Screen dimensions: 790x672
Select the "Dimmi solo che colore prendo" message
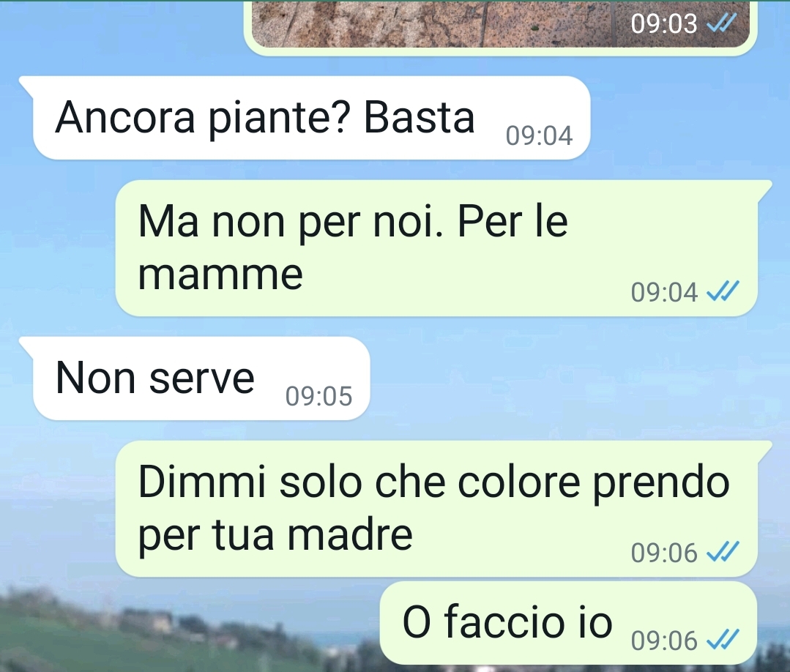(x=436, y=509)
